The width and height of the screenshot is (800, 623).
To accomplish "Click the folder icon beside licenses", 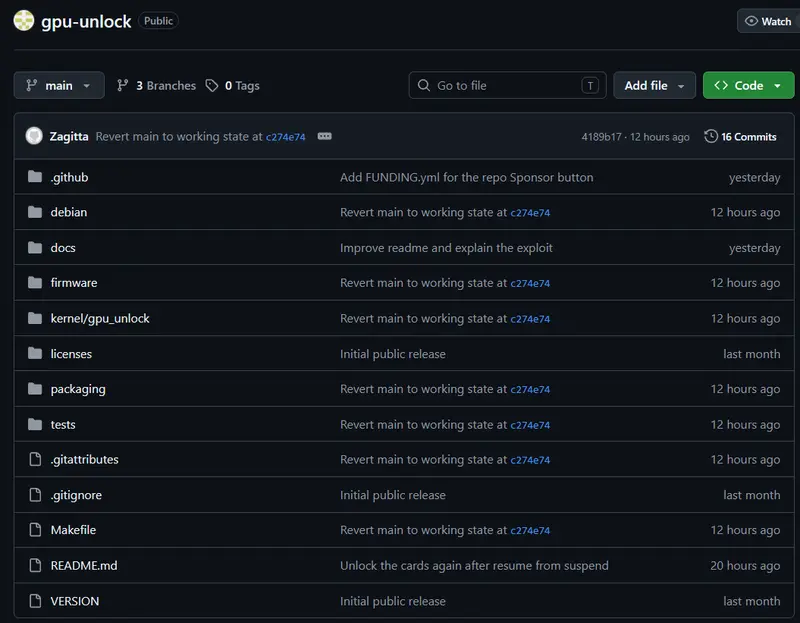I will coord(35,353).
